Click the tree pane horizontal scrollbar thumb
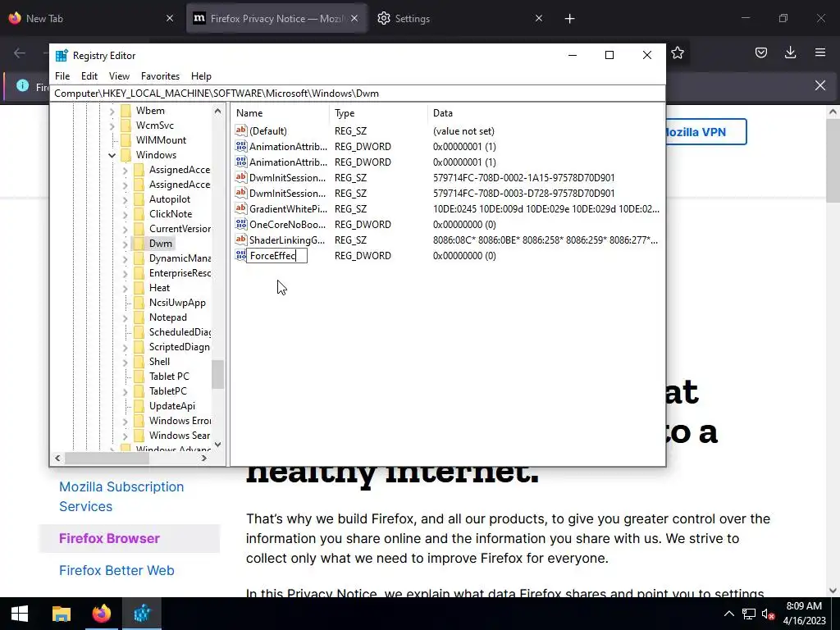Image resolution: width=840 pixels, height=630 pixels. point(107,458)
